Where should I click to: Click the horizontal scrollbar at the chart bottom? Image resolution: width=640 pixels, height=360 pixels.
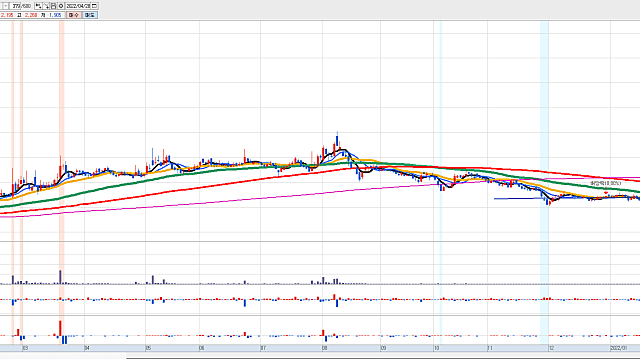(383, 357)
